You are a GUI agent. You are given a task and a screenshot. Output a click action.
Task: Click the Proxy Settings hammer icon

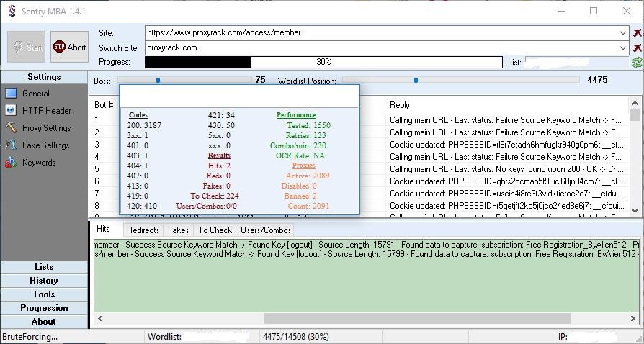(11, 127)
